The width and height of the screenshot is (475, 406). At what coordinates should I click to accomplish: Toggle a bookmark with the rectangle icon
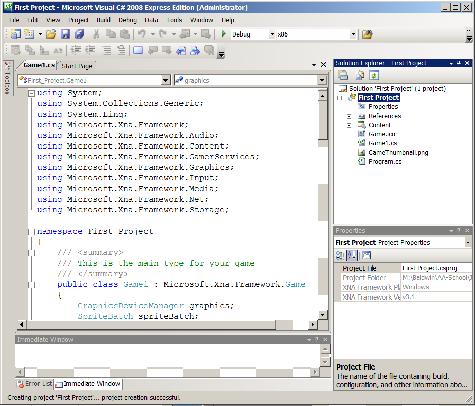138,50
